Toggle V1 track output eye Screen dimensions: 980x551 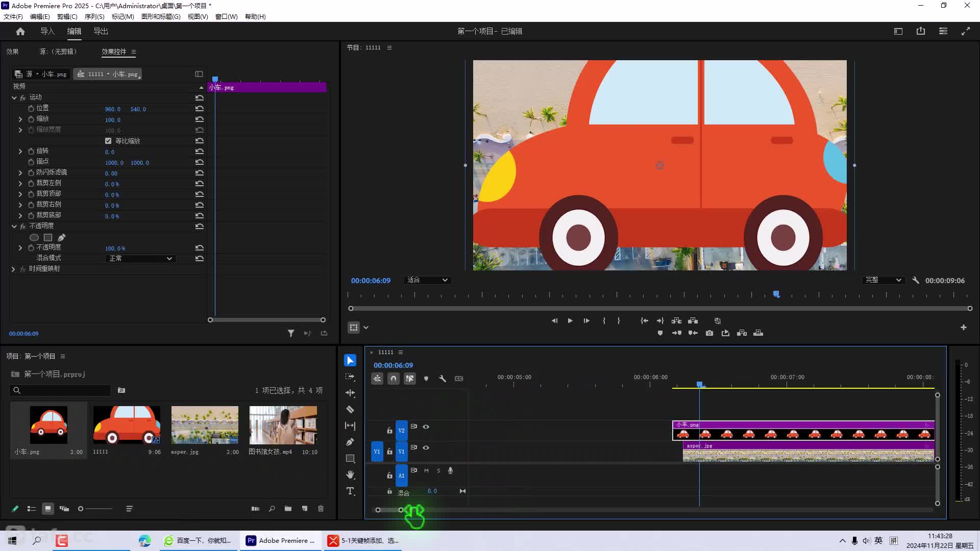[x=426, y=448]
